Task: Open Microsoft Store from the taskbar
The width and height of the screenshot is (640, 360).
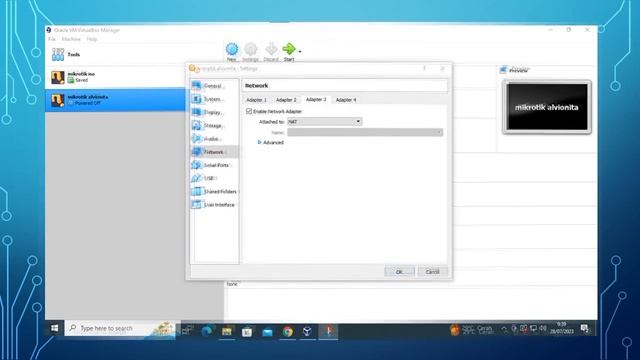Action: pyautogui.click(x=247, y=331)
